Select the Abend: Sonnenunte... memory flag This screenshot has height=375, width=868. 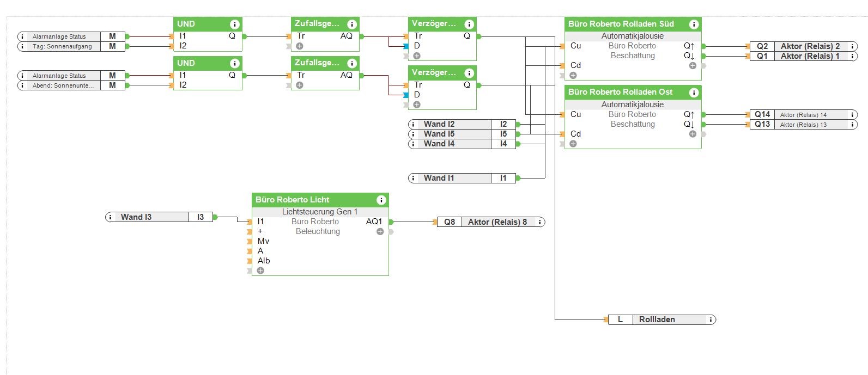tap(63, 85)
